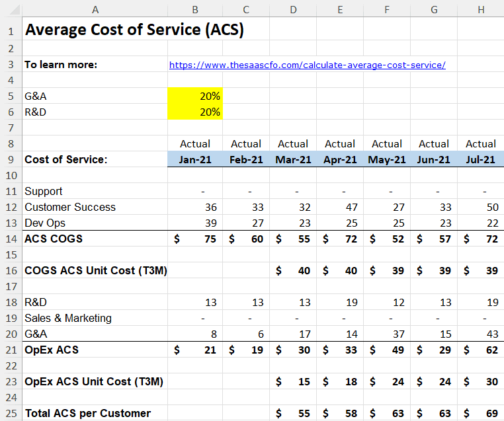Select the To learn more label cell
This screenshot has height=421, width=504.
95,65
